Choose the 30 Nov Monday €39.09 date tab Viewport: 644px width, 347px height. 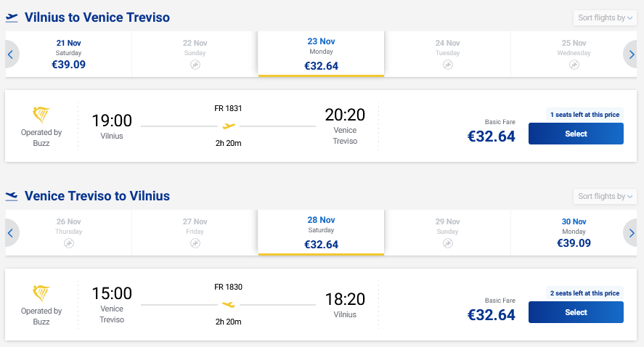(574, 233)
